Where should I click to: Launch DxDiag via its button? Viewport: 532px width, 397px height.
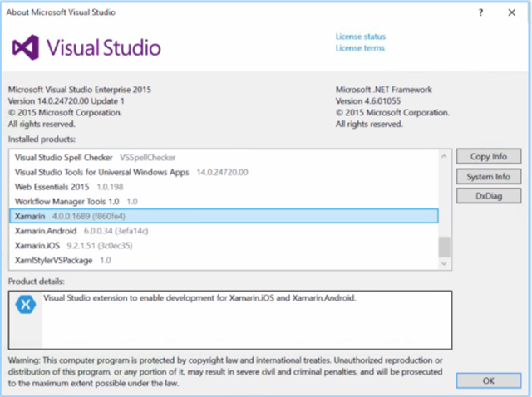pos(489,196)
